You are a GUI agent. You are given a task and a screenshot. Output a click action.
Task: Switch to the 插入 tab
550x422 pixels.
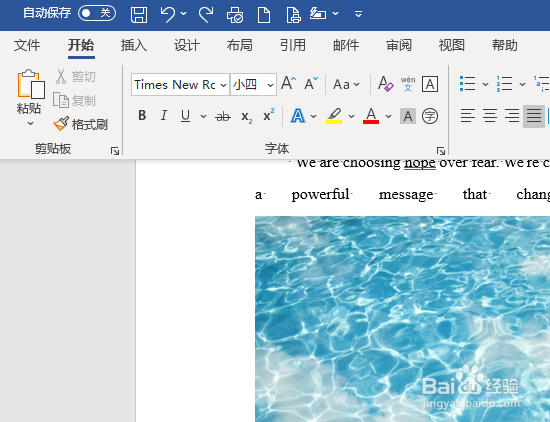(134, 46)
